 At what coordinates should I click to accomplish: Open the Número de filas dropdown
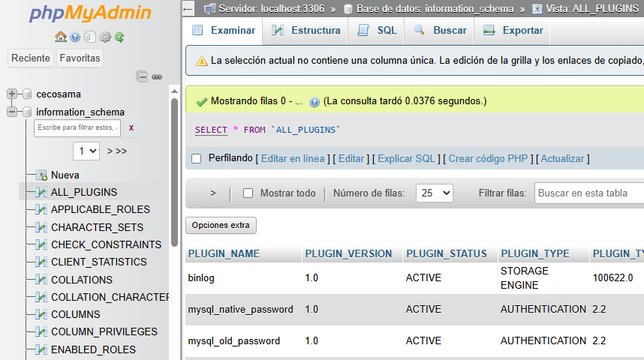tap(435, 193)
